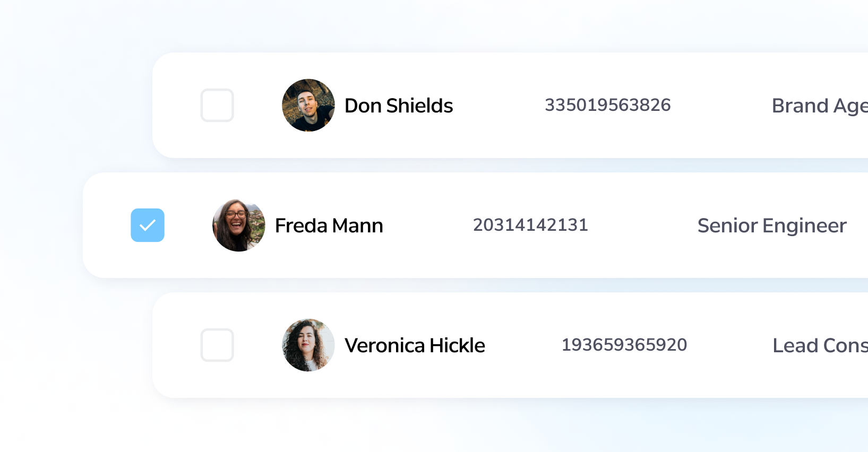Select the Veronica Hickle name text

click(x=415, y=345)
